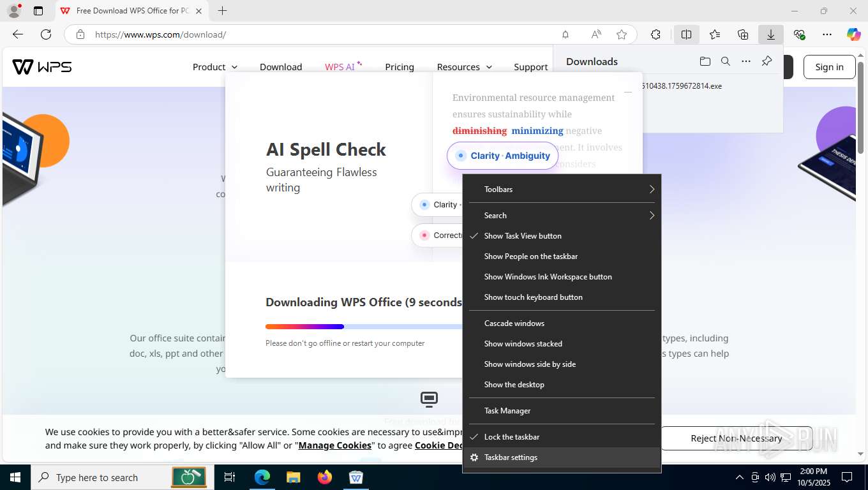Click the WPS logo

pyautogui.click(x=42, y=66)
